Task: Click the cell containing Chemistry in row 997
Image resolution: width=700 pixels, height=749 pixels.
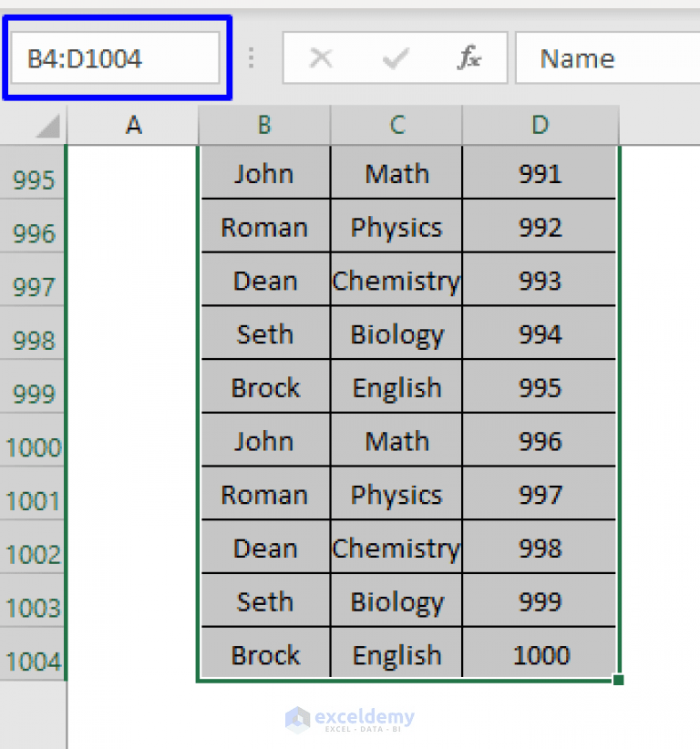Action: pyautogui.click(x=396, y=280)
